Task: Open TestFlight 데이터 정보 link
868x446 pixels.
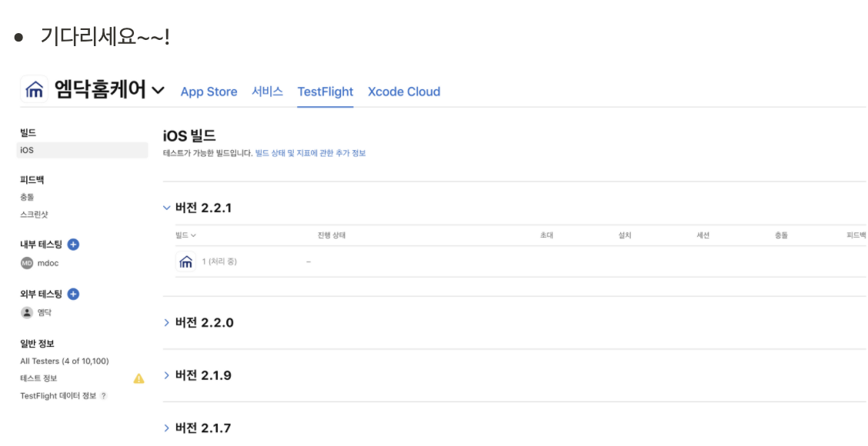Action: point(58,396)
